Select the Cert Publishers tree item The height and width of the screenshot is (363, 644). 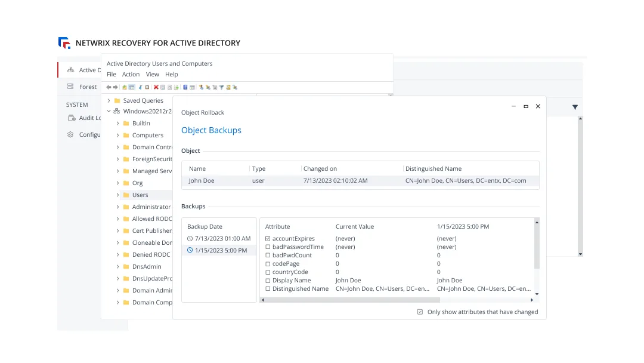(151, 230)
